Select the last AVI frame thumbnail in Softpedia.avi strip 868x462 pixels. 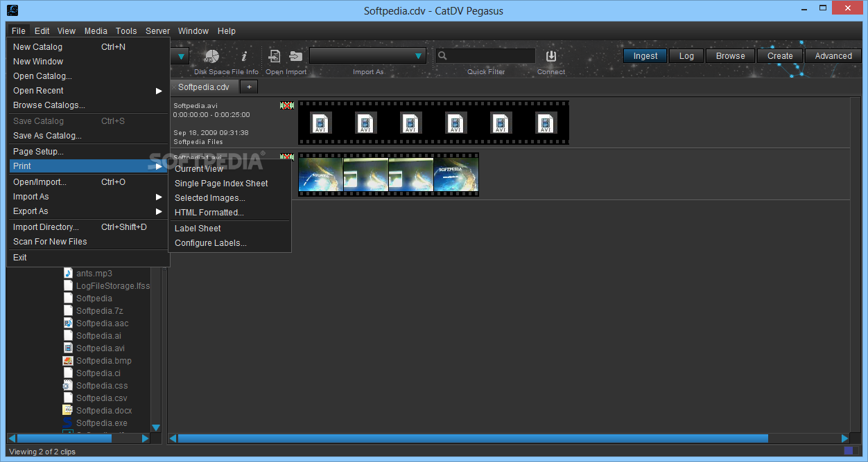click(546, 123)
